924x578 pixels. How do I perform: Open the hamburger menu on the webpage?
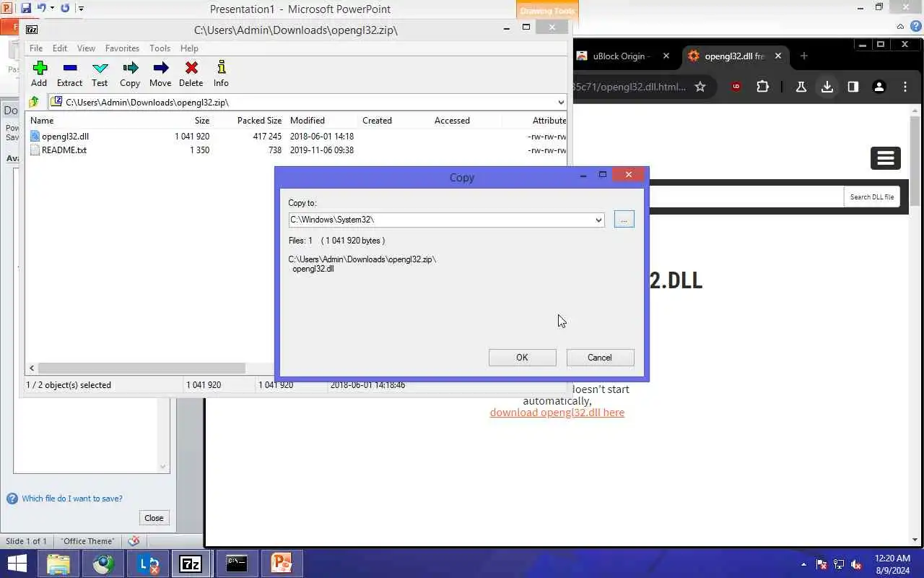(886, 158)
